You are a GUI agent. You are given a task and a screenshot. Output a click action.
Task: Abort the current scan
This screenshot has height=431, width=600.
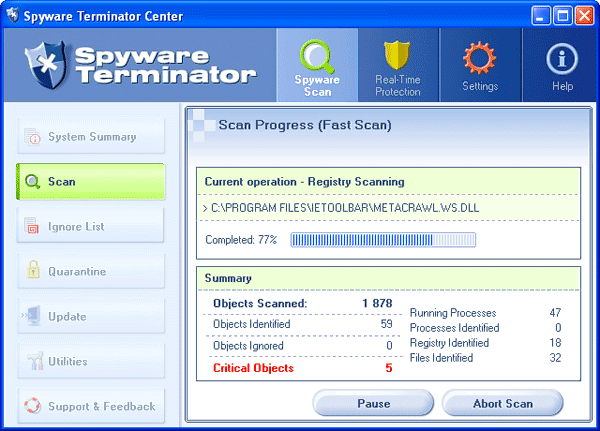click(x=502, y=403)
